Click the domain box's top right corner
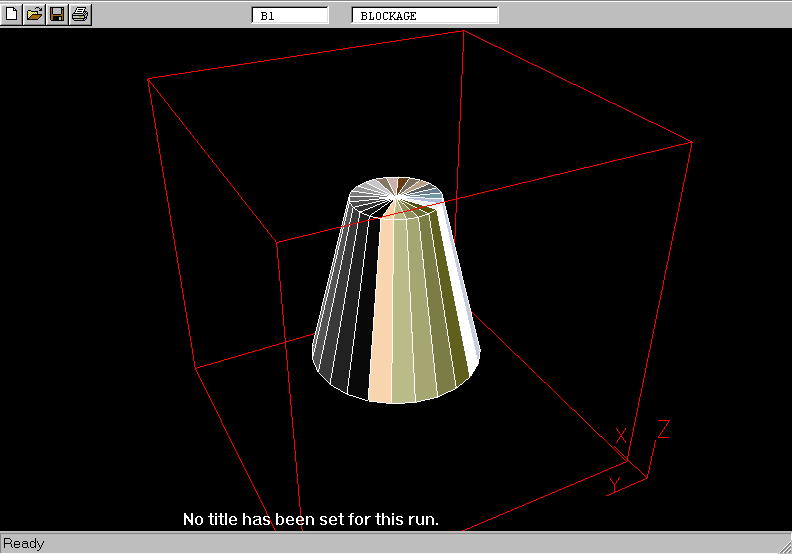 click(692, 142)
